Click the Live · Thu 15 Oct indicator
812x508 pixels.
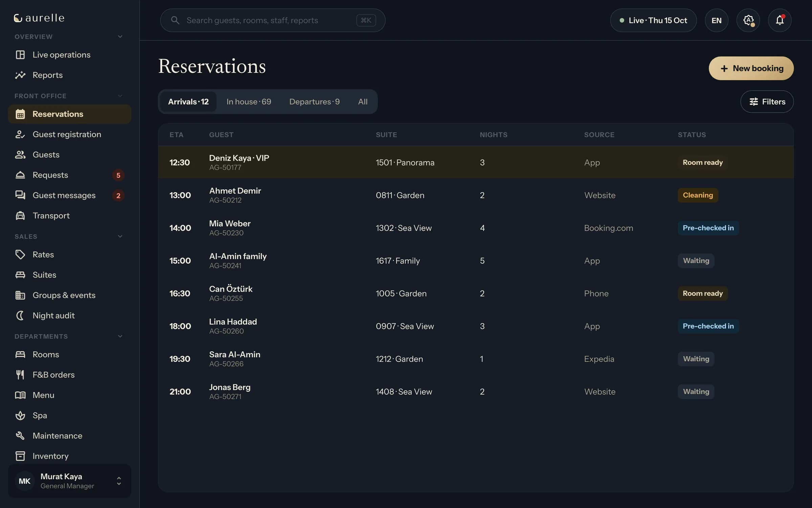[653, 20]
